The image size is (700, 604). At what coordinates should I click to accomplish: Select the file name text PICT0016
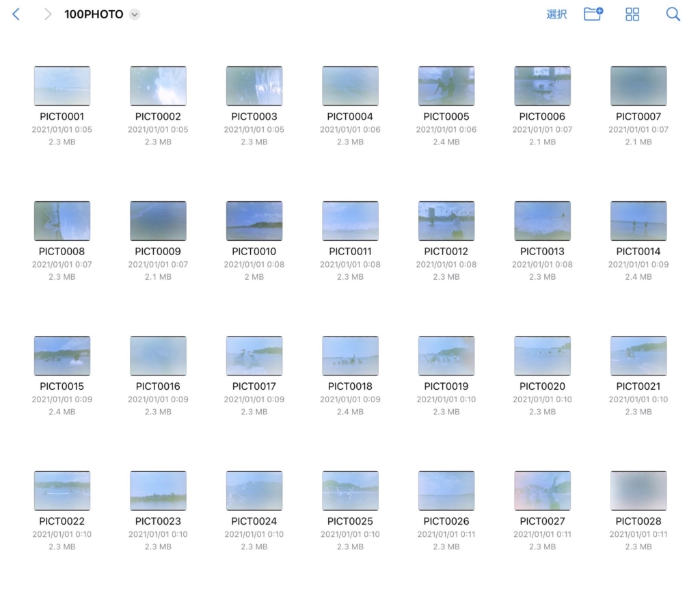158,386
